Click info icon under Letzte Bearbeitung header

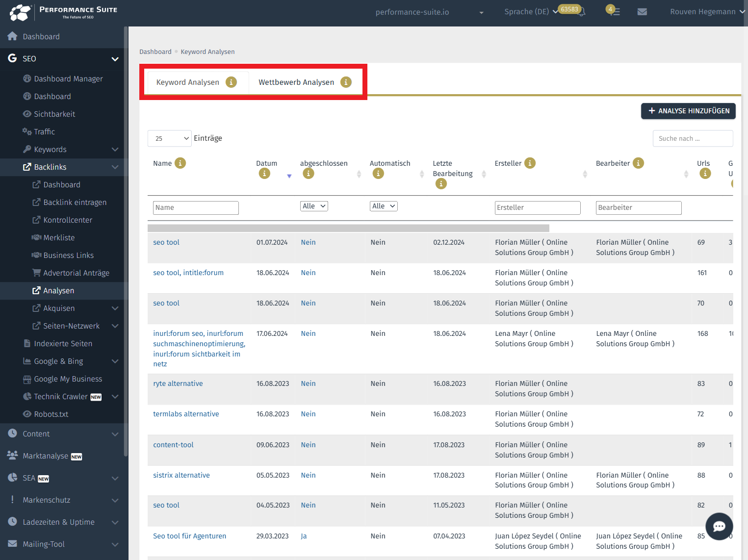[441, 184]
